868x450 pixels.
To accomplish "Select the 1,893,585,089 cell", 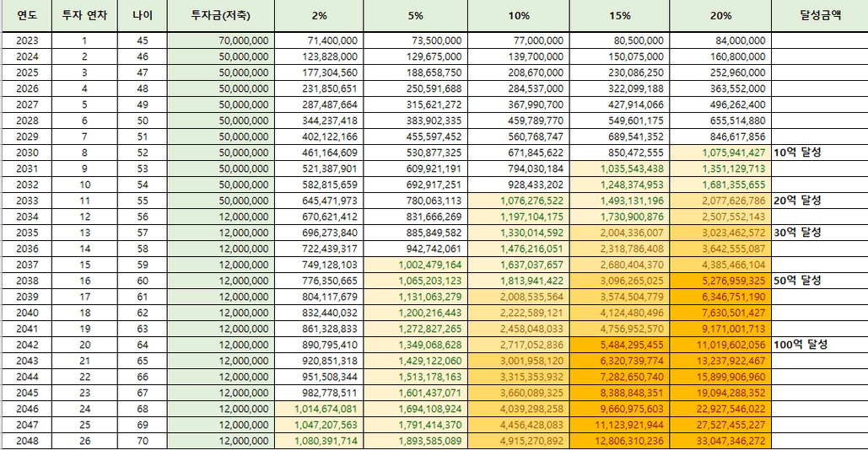I will click(415, 442).
